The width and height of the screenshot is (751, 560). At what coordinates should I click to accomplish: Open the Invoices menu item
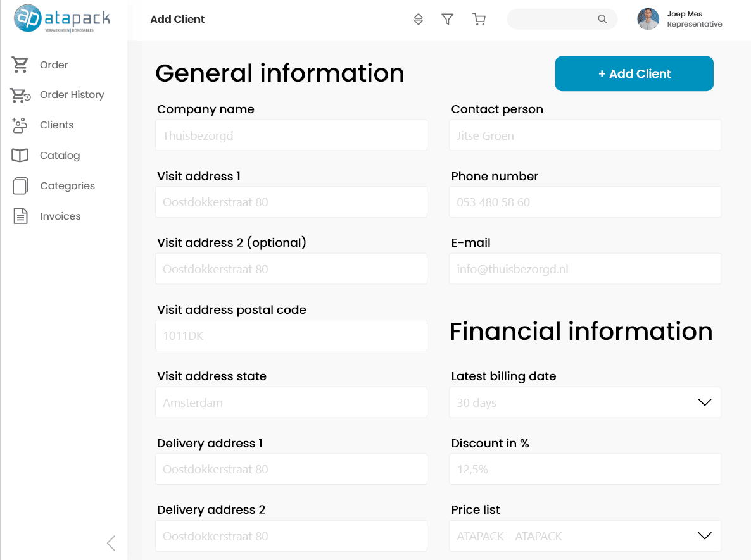60,216
